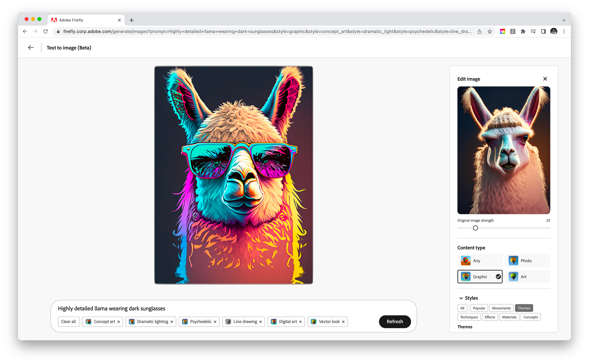Select Photo content type

[527, 260]
